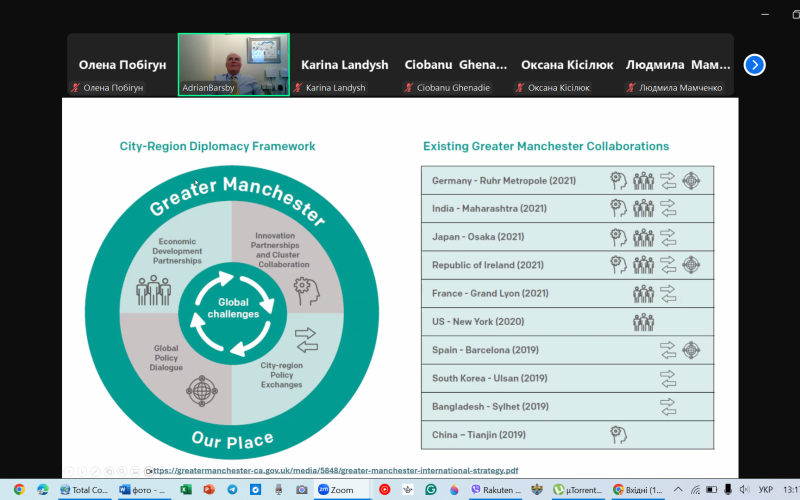The width and height of the screenshot is (800, 500).
Task: Click the Global challenges center circle
Action: [233, 313]
